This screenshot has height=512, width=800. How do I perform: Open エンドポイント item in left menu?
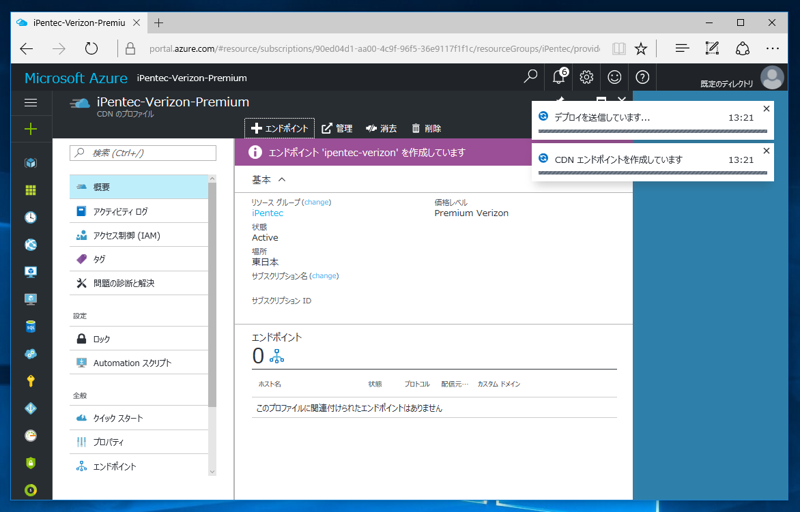[x=139, y=466]
